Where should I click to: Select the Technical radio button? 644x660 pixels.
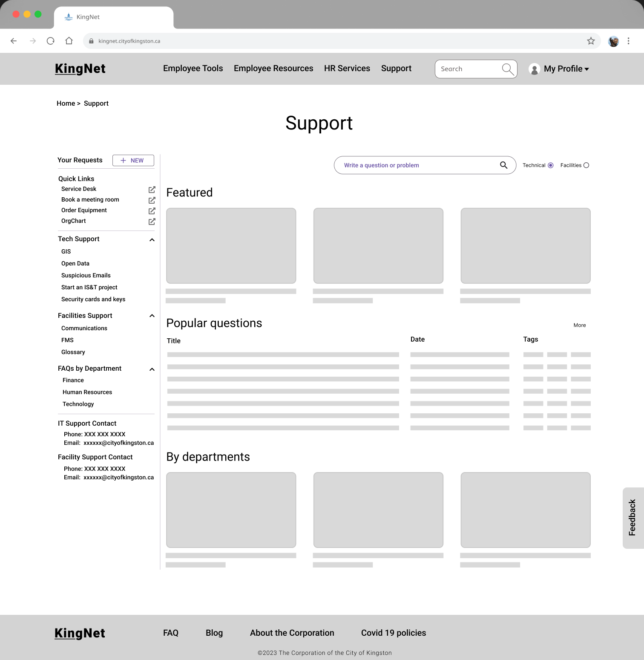tap(551, 165)
